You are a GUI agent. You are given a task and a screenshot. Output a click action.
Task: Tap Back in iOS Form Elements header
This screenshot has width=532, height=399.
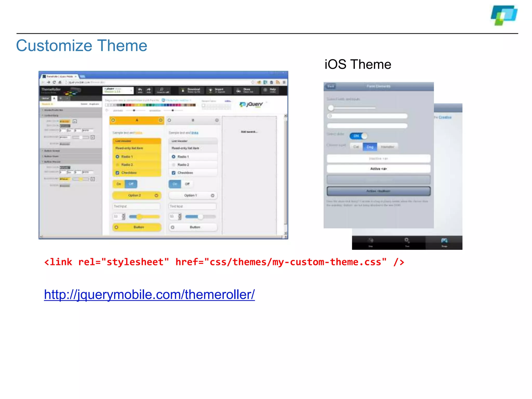pyautogui.click(x=331, y=86)
